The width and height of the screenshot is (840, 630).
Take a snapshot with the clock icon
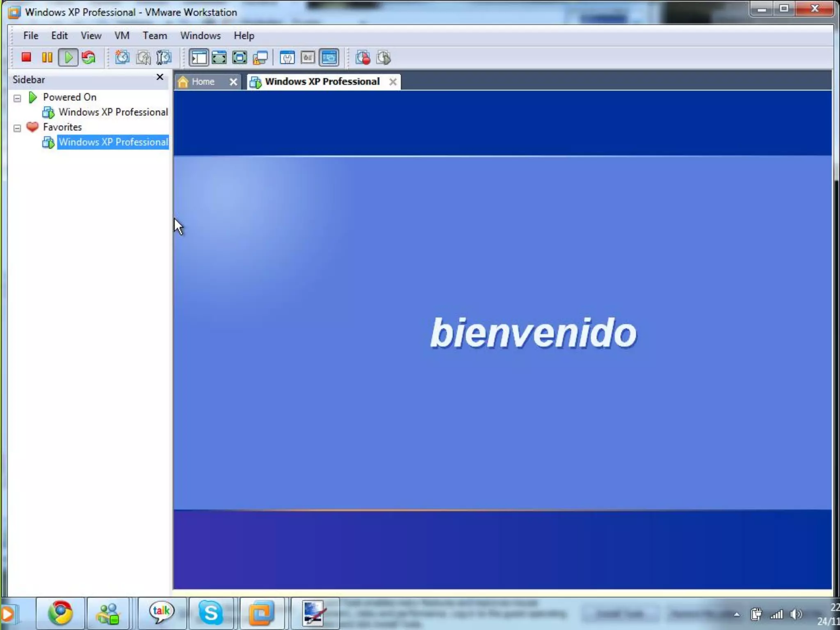pos(122,57)
